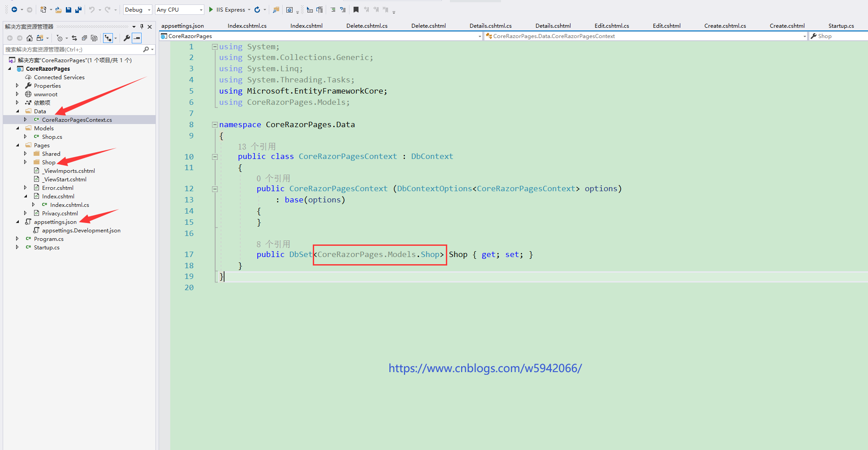Viewport: 868px width, 450px height.
Task: Click the bookmark icon in toolbar
Action: (356, 10)
